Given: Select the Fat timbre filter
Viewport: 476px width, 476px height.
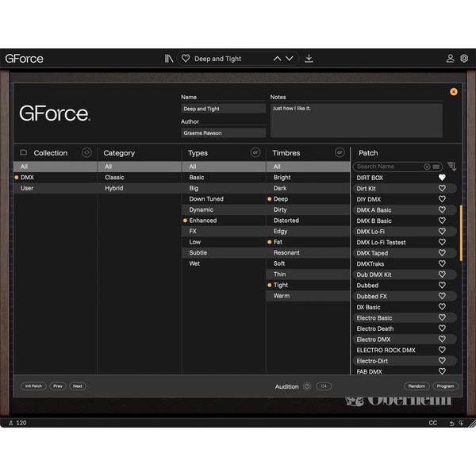Looking at the screenshot, I should pos(308,242).
